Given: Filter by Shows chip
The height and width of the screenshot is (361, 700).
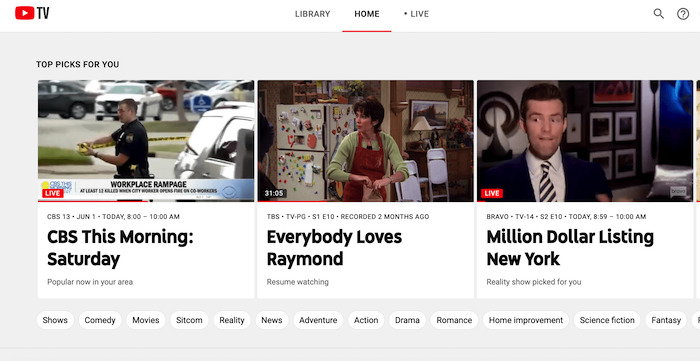Looking at the screenshot, I should [x=55, y=320].
